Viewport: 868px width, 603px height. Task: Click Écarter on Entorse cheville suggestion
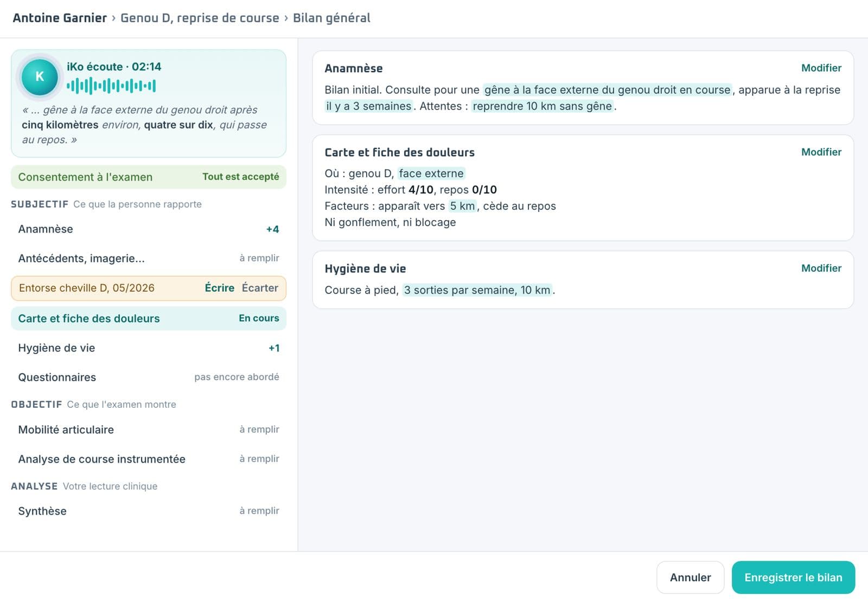tap(260, 288)
